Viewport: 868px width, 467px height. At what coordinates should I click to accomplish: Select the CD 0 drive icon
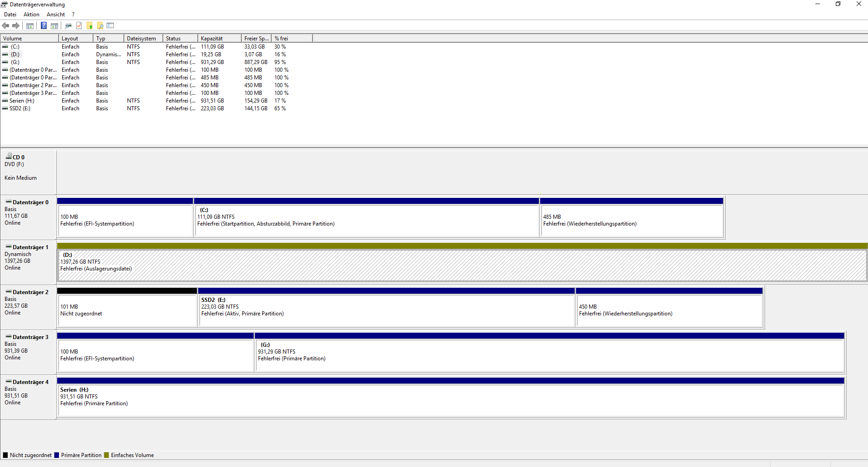(9, 156)
